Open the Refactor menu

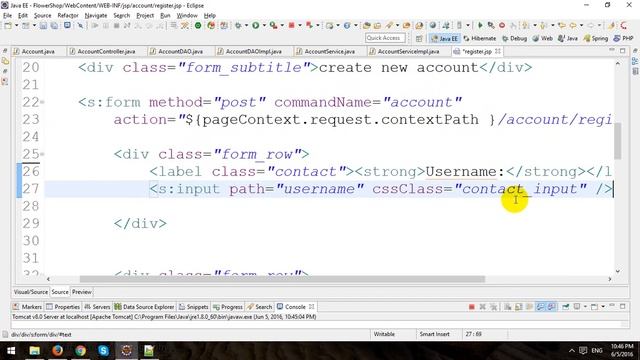tap(68, 16)
